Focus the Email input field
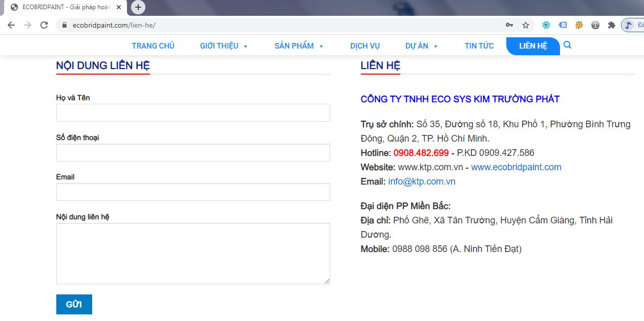Viewport: 644px width, 321px height. click(193, 192)
